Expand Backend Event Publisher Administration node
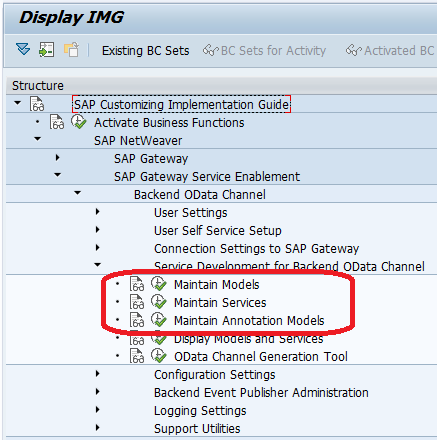437x440 pixels. 98,391
